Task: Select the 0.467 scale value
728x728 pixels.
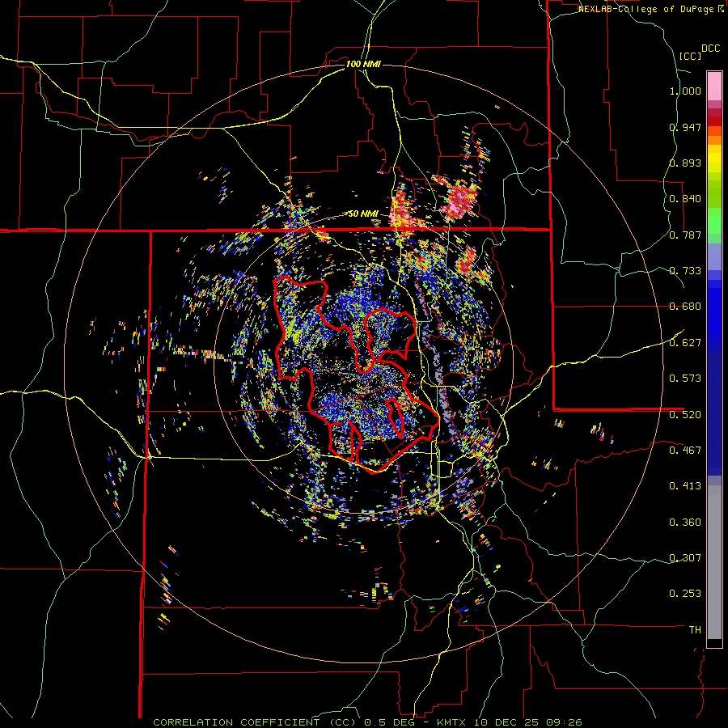Action: [x=685, y=450]
